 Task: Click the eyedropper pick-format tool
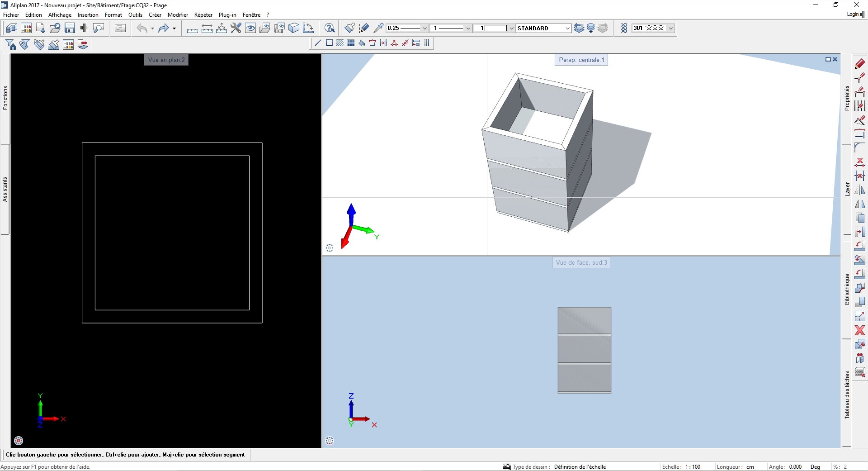pos(378,28)
